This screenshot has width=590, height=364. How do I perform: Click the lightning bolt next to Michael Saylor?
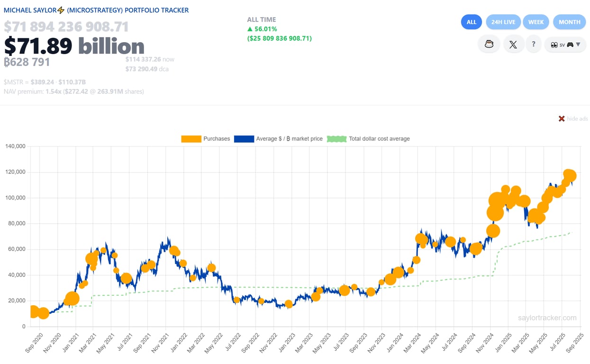60,9
